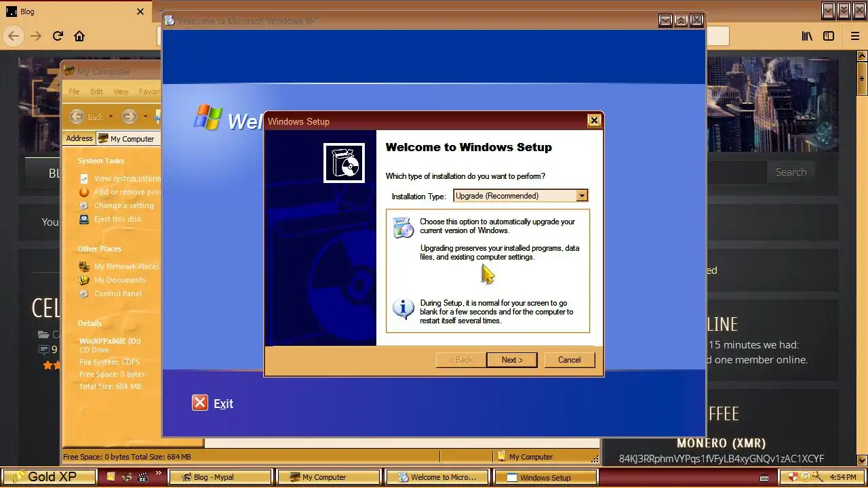Click Forward arrow in My Computer toolbar
Image resolution: width=868 pixels, height=488 pixels.
pos(130,117)
